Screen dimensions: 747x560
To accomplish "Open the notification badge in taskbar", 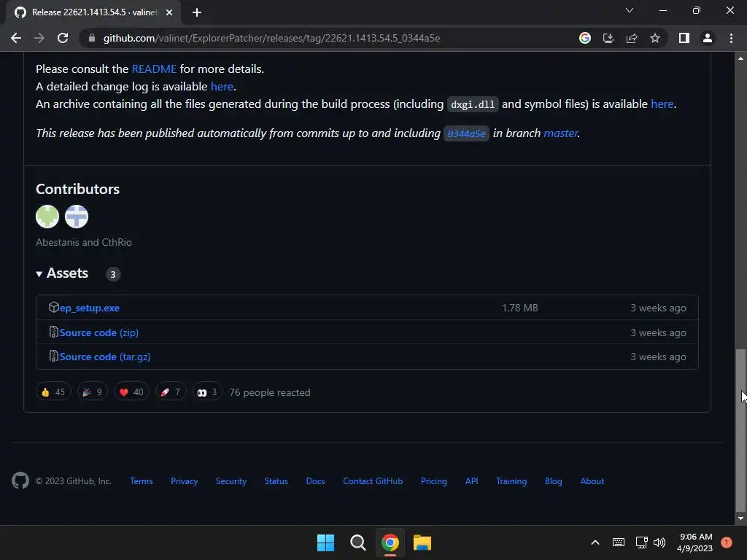I will (x=727, y=542).
